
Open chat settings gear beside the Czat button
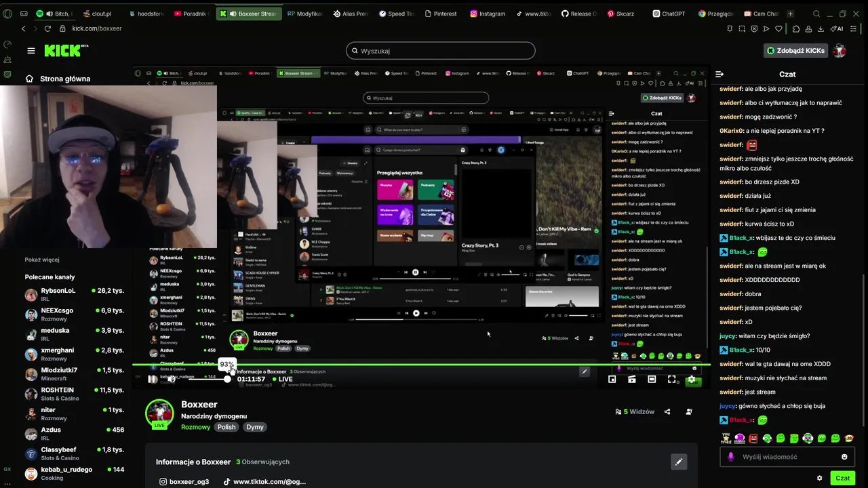pos(819,478)
